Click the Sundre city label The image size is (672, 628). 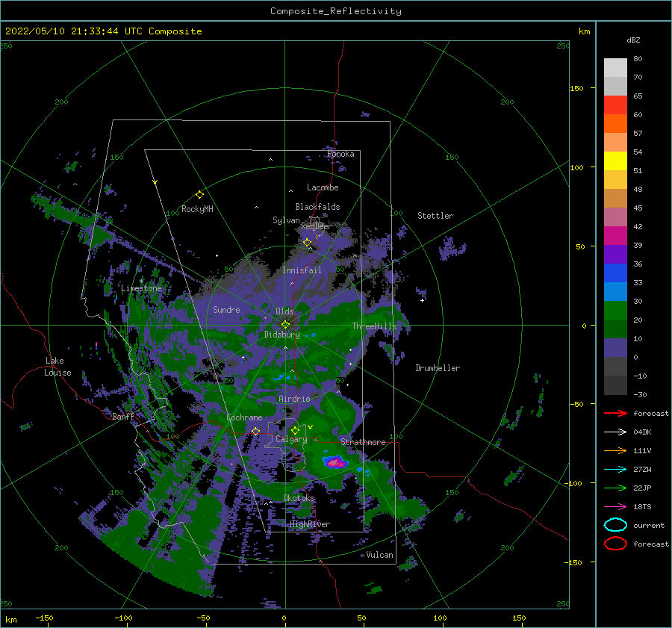[226, 309]
